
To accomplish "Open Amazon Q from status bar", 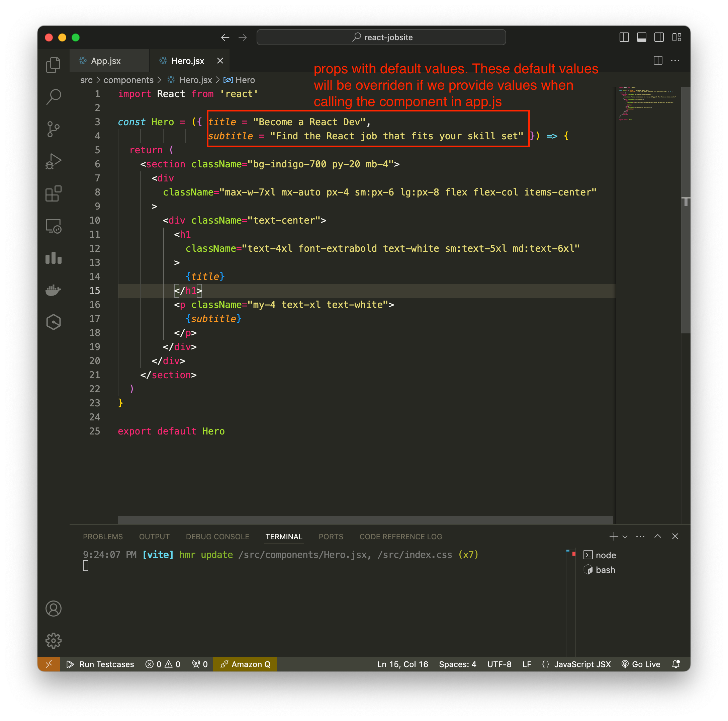I will (x=245, y=664).
